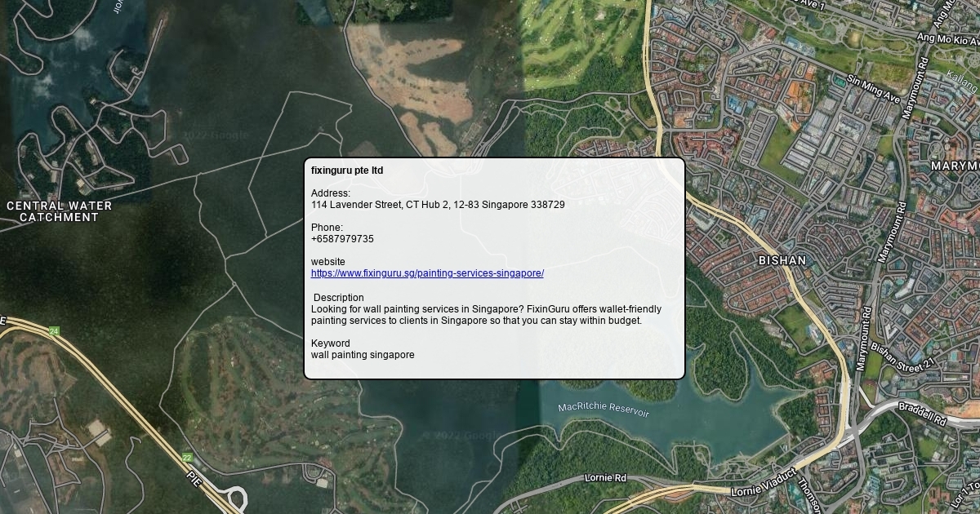
Task: Click the MacRitchie Reservoir label
Action: (604, 410)
